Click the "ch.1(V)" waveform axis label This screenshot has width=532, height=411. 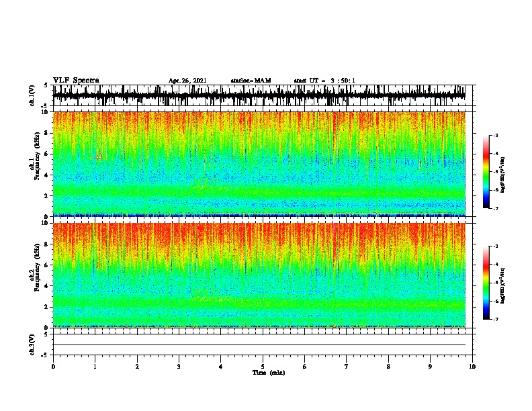tap(32, 95)
